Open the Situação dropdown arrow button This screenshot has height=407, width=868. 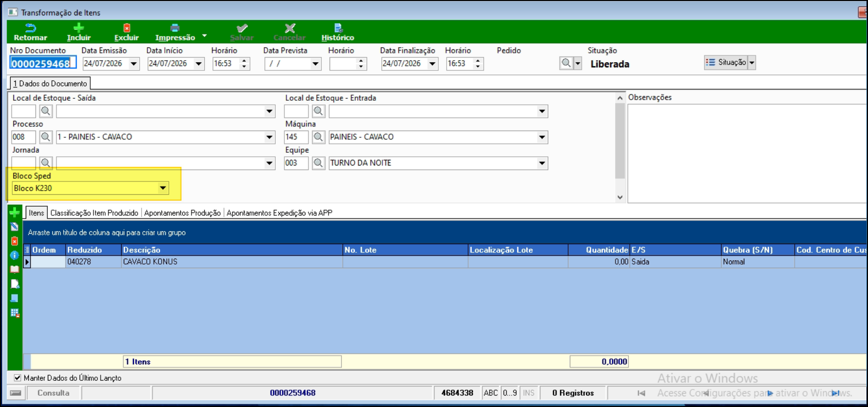point(752,63)
